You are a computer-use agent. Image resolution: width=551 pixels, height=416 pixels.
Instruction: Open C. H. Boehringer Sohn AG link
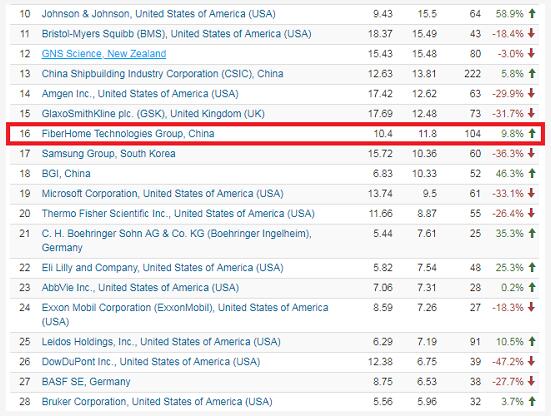[x=177, y=240]
